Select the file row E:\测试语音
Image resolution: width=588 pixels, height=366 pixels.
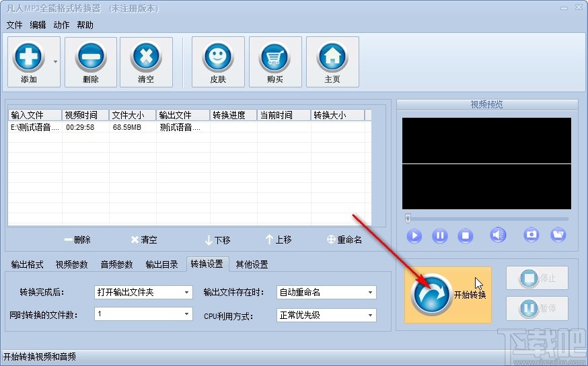189,127
